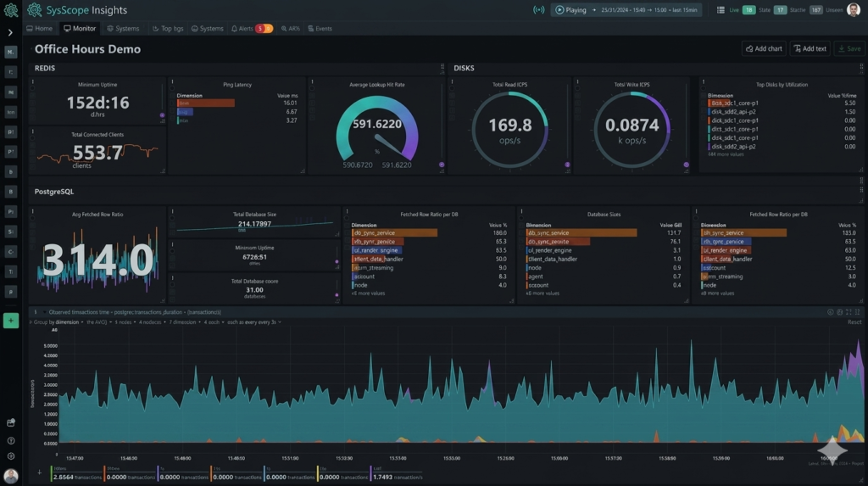Click the green plus button in the sidebar
This screenshot has height=486, width=868.
10,321
